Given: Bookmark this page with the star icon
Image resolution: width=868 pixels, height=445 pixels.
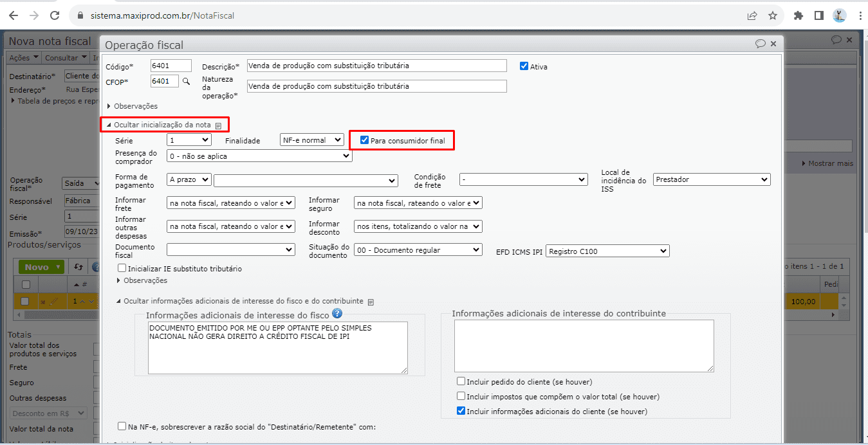Looking at the screenshot, I should [x=773, y=15].
